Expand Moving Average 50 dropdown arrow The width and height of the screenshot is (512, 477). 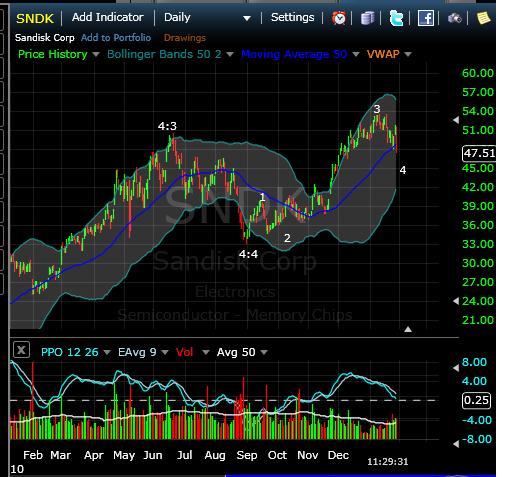[356, 54]
